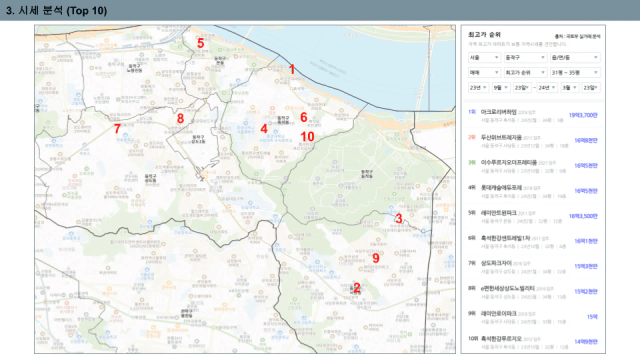Open the 23일 day dropdown beside 9월

tap(522, 88)
